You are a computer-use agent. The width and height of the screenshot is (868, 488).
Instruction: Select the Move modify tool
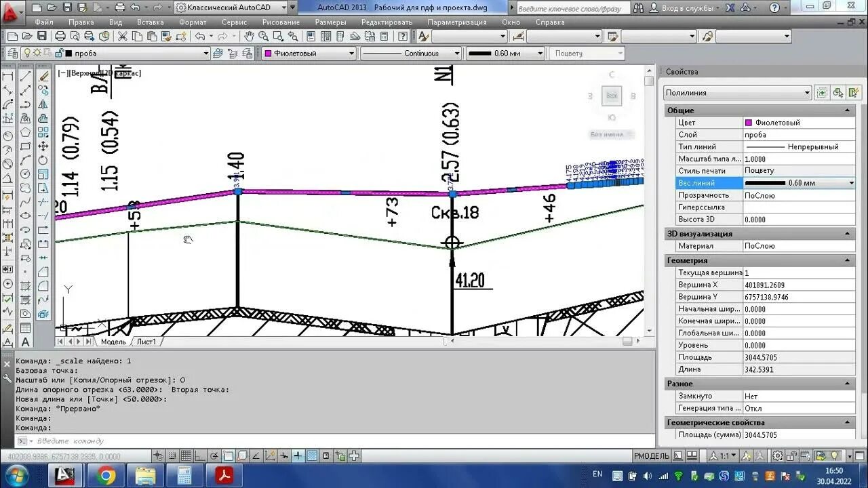(43, 146)
